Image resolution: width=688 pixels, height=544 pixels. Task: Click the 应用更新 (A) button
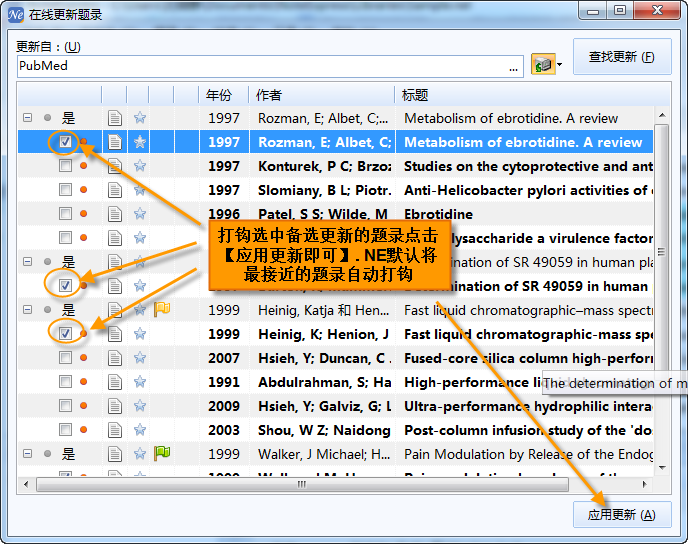point(622,515)
